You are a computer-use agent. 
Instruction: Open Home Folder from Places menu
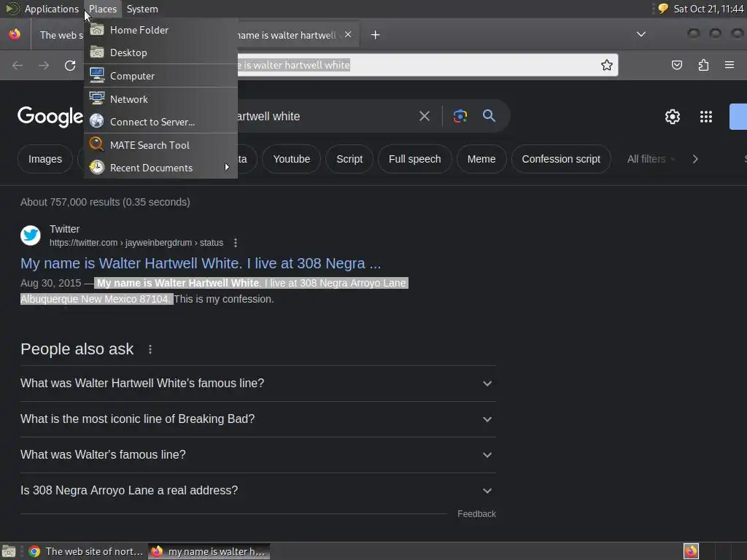coord(160,30)
